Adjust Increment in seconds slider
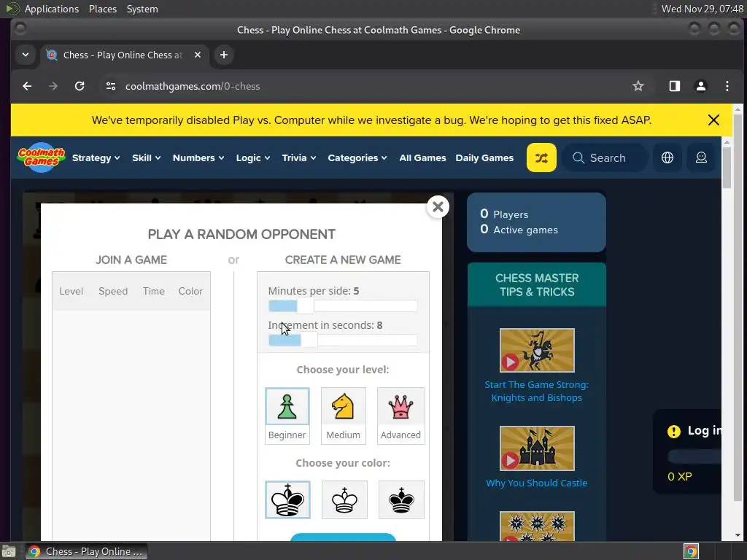Image resolution: width=747 pixels, height=560 pixels. [343, 340]
